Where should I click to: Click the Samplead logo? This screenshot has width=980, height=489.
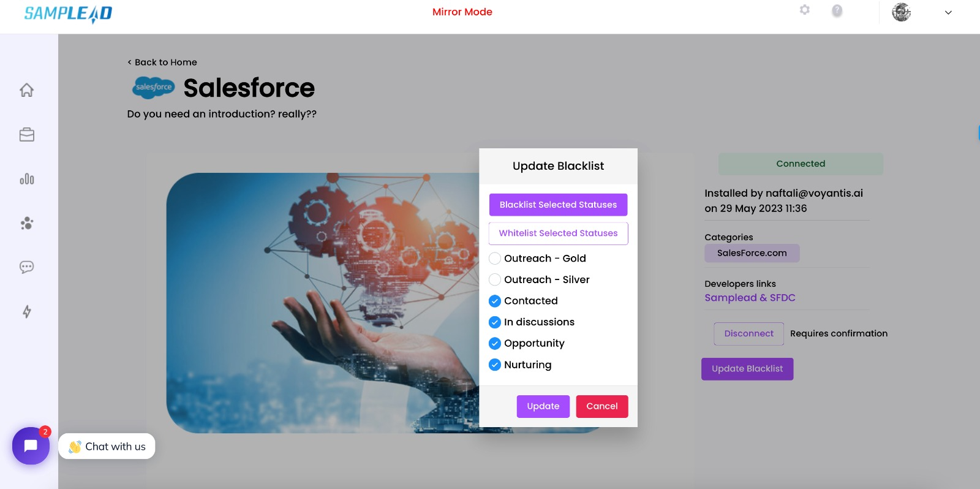point(68,13)
